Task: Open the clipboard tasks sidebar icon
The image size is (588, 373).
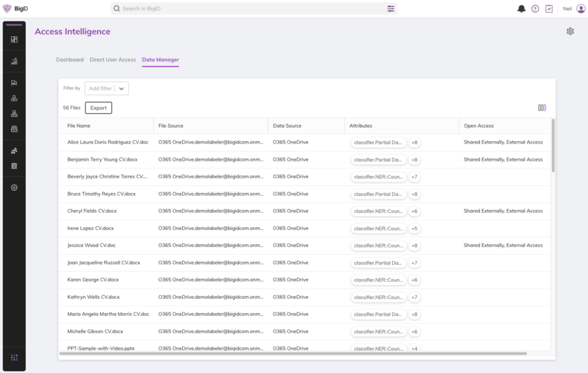Action: [x=14, y=166]
